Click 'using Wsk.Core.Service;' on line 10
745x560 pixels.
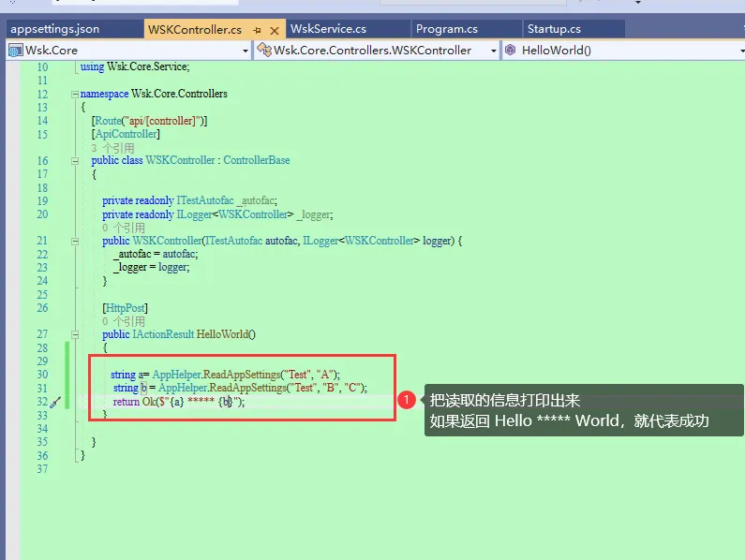click(135, 66)
